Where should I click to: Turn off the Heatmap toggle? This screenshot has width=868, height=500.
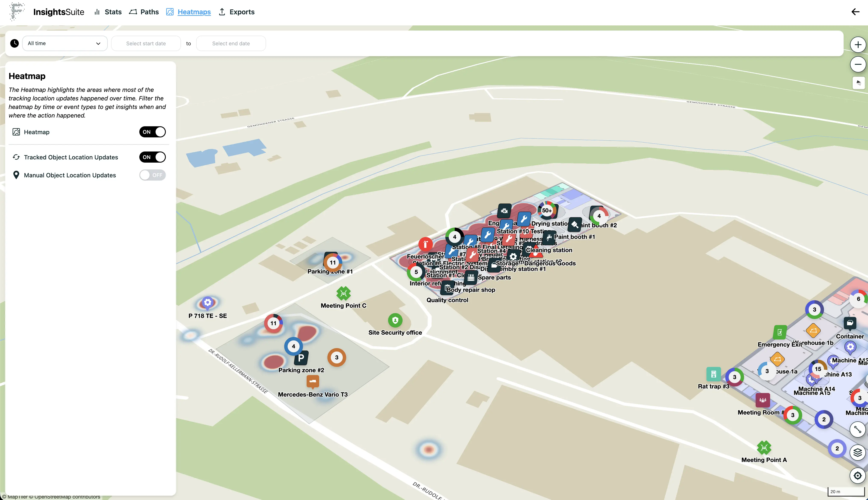(x=152, y=132)
